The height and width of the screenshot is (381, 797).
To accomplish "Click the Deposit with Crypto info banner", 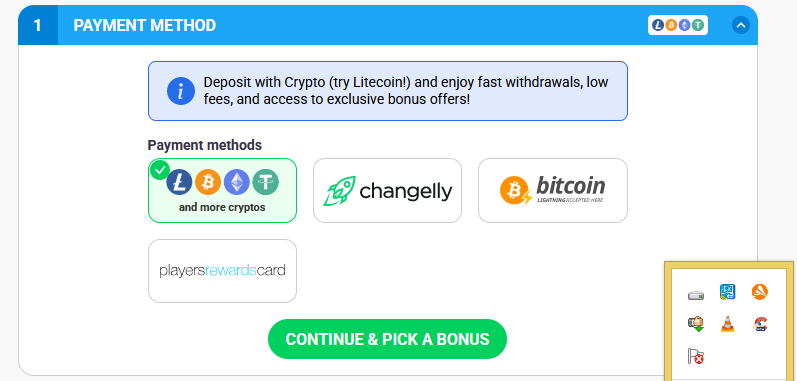I will pos(388,91).
